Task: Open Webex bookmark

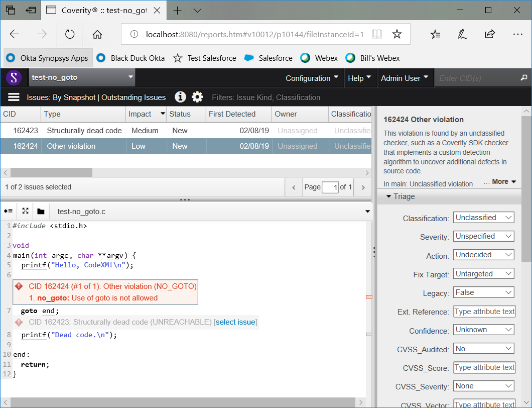Action: coord(319,58)
